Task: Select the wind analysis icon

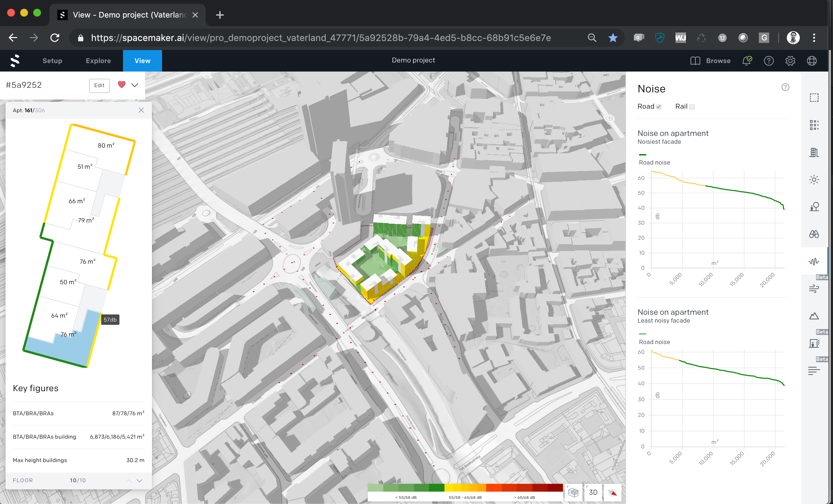Action: [x=814, y=288]
